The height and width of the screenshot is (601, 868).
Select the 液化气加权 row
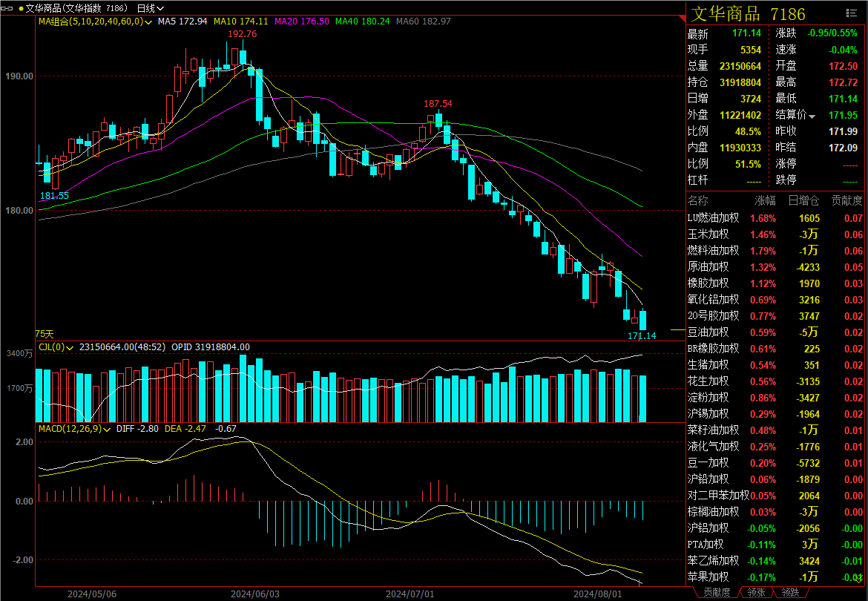[x=775, y=447]
